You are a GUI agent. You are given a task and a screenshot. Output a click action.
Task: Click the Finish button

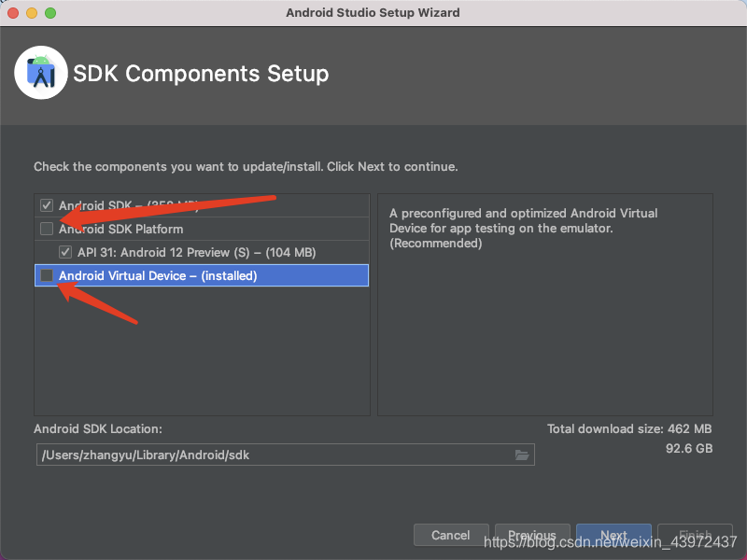point(695,535)
